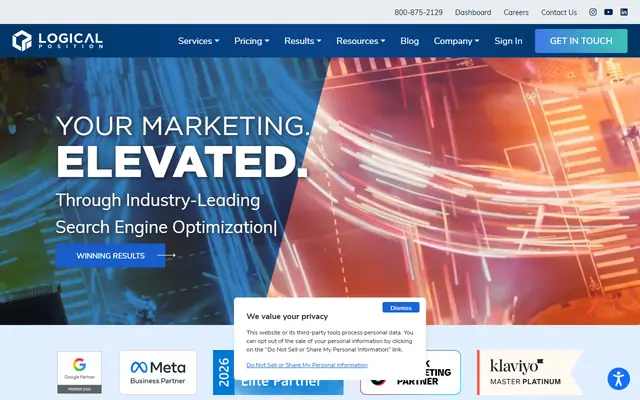640x400 pixels.
Task: Click the Meta Business Partner badge
Action: [x=158, y=372]
